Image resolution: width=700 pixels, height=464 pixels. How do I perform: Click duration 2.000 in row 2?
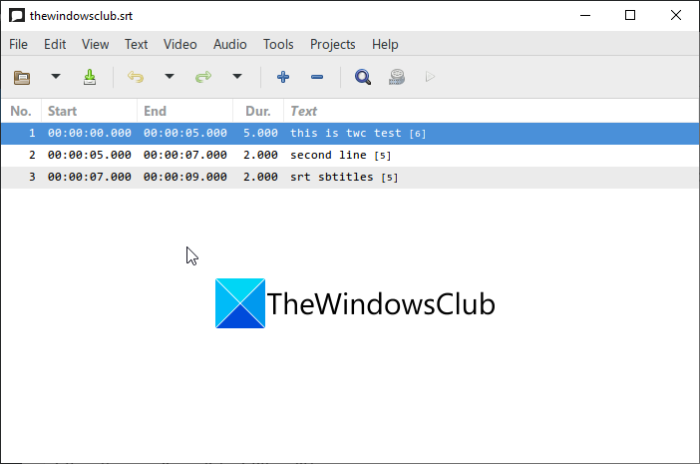coord(260,155)
